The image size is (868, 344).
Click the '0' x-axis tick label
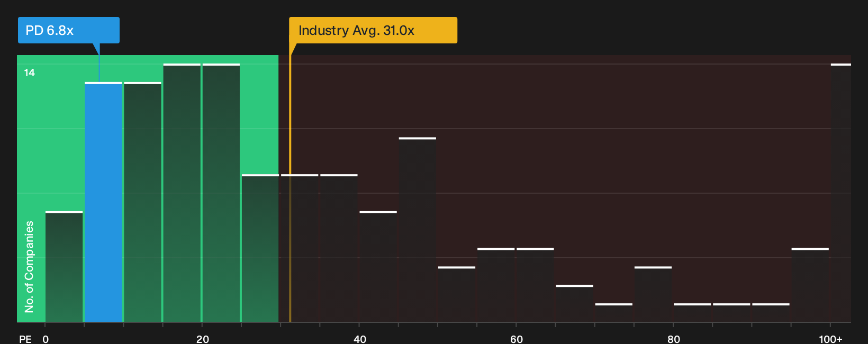tap(46, 339)
